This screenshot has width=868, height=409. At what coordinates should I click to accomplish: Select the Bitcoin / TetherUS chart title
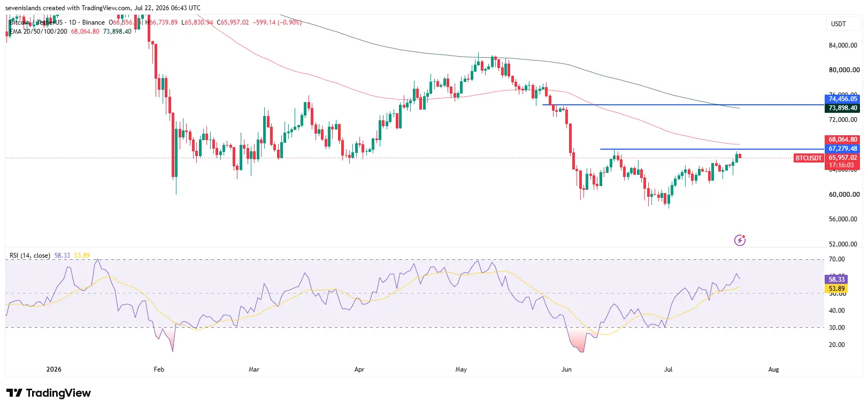[36, 22]
